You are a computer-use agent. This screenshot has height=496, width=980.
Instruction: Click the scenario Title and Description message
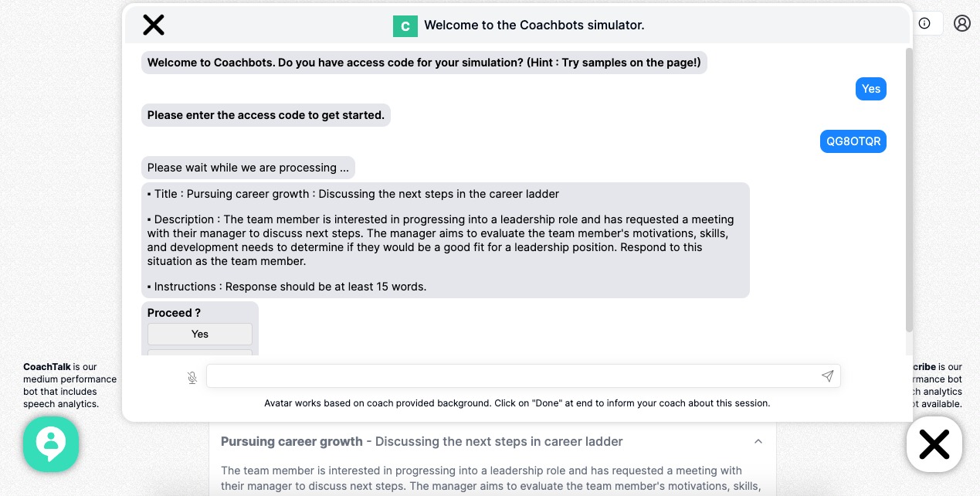(445, 240)
